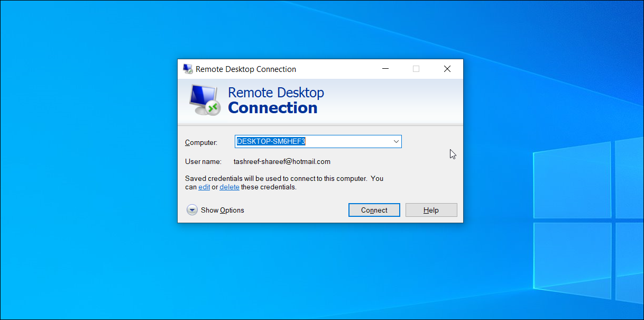
Task: Open Help for Remote Desktop Connection
Action: [431, 210]
